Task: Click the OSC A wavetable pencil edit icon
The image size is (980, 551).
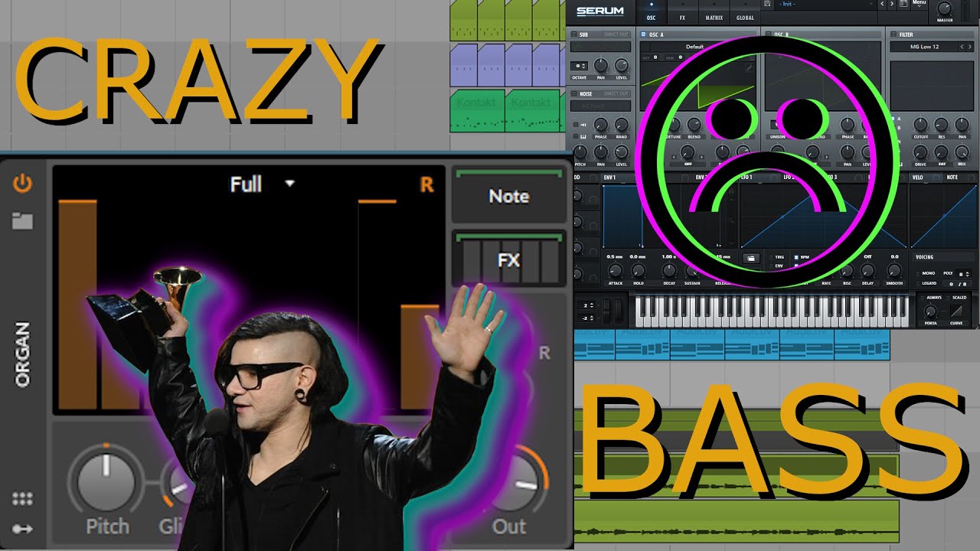Action: tap(750, 68)
